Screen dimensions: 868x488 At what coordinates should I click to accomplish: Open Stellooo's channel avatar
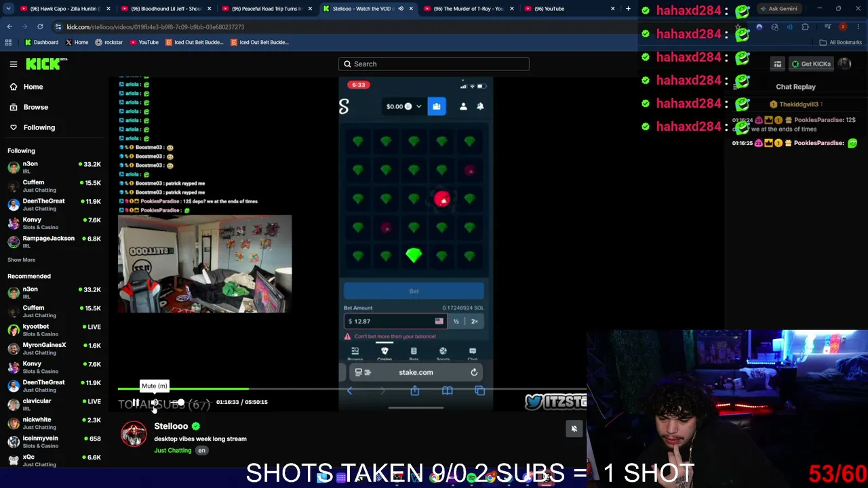pos(134,434)
